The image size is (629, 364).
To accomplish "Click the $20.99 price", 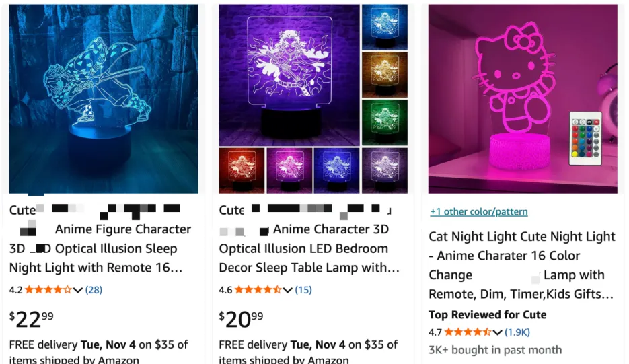I will [x=242, y=319].
